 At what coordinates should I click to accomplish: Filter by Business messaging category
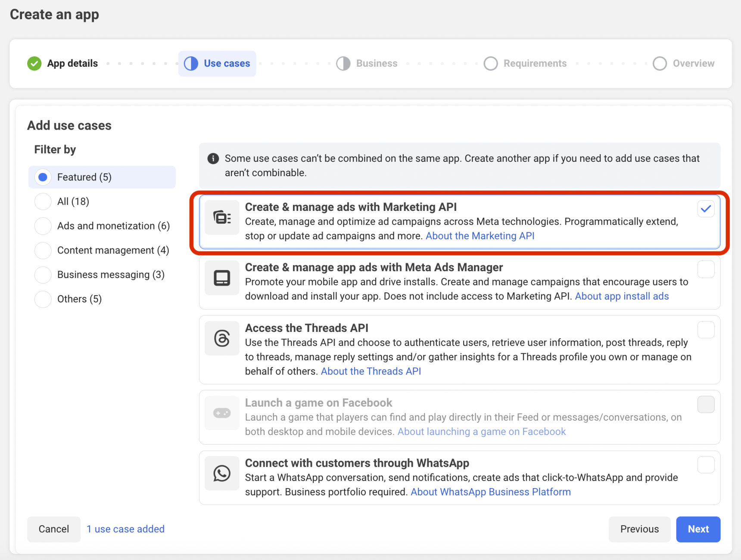click(43, 275)
